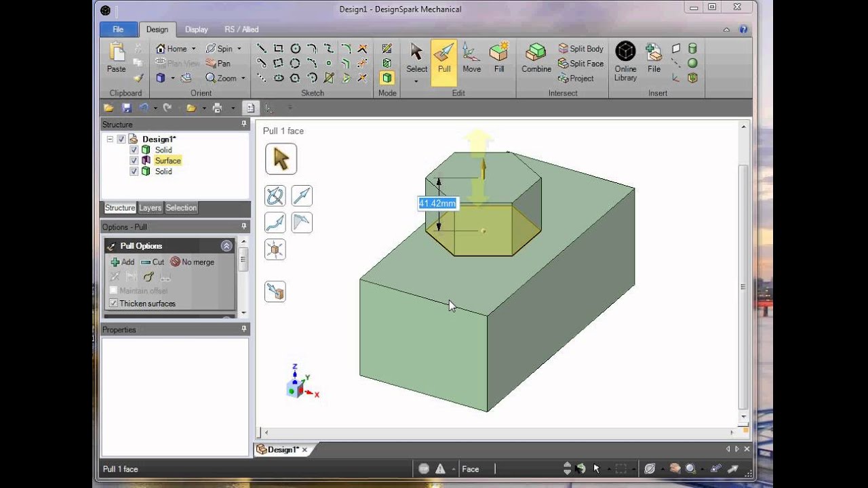868x488 pixels.
Task: Switch to Section mode
Action: (x=387, y=64)
